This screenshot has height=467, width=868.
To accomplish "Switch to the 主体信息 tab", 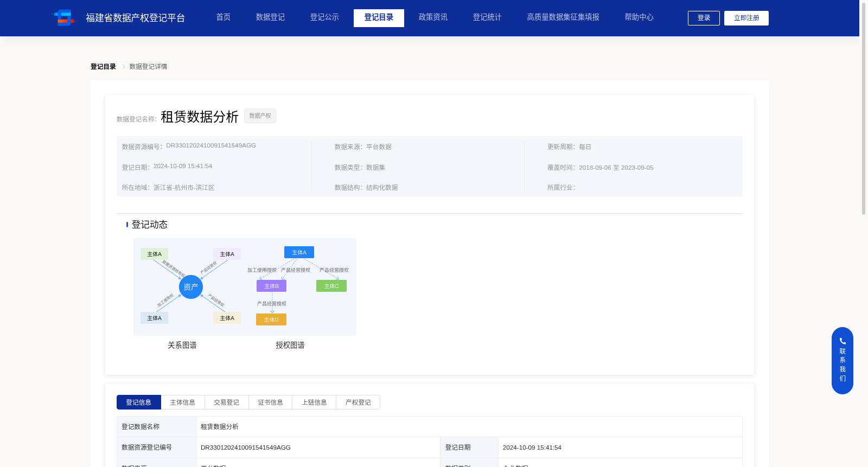I will (x=183, y=402).
